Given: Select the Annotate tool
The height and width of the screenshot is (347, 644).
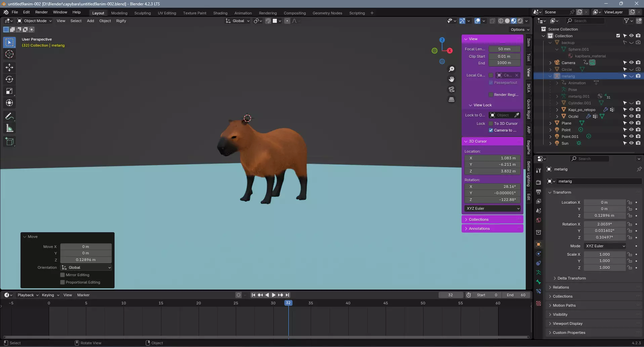Looking at the screenshot, I should (x=9, y=116).
